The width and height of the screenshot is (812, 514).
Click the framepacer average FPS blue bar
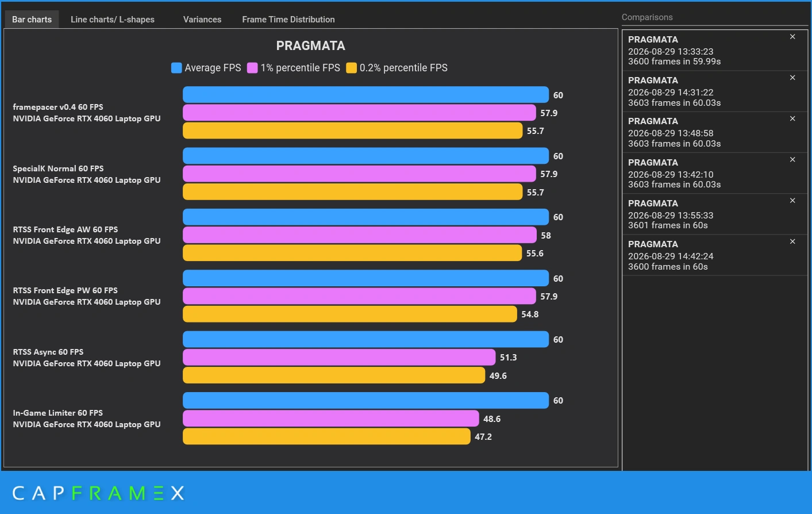tap(365, 95)
